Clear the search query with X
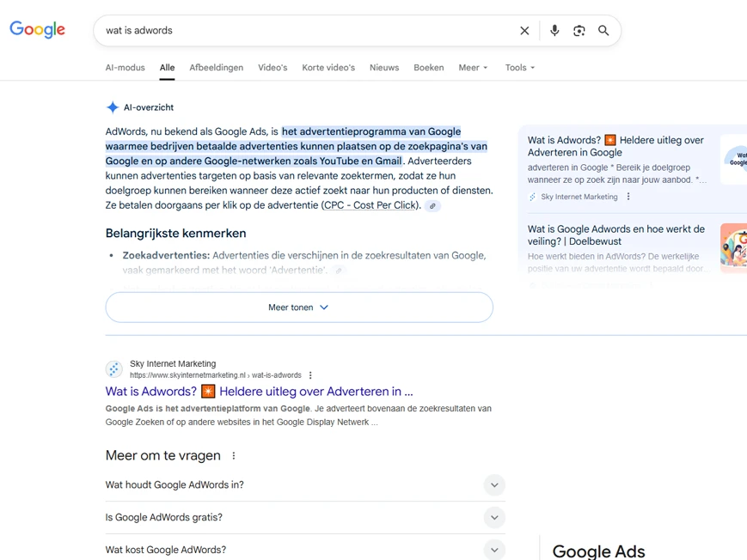Screen dimensions: 747x560 [524, 30]
